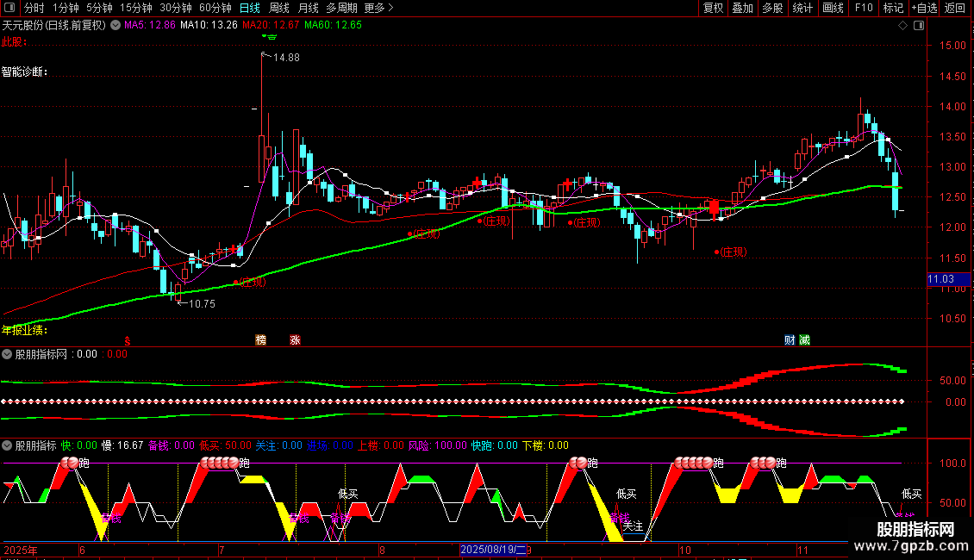
Task: Select the 周线 weekly chart tab
Action: (279, 8)
